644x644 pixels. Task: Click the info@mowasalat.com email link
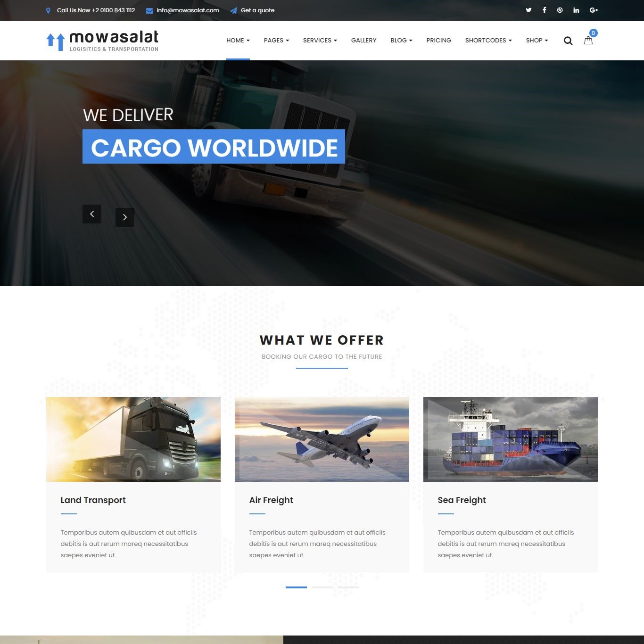tap(188, 10)
